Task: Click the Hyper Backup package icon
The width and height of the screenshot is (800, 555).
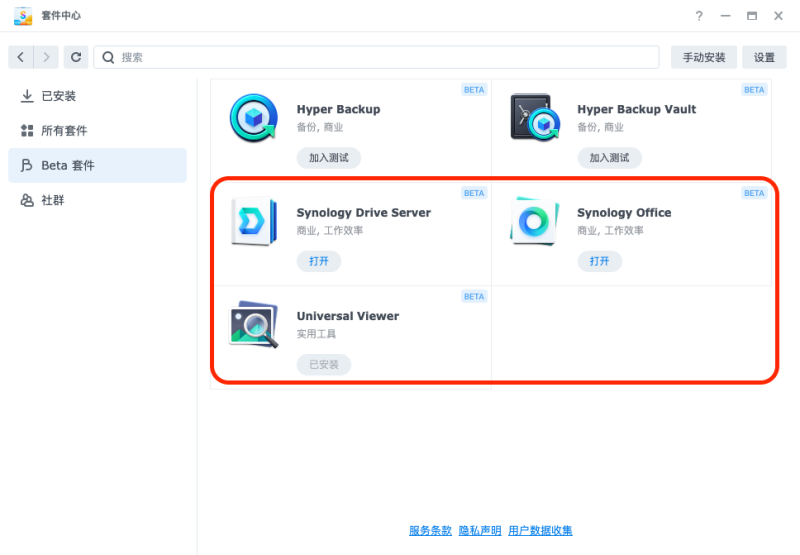Action: click(x=254, y=118)
